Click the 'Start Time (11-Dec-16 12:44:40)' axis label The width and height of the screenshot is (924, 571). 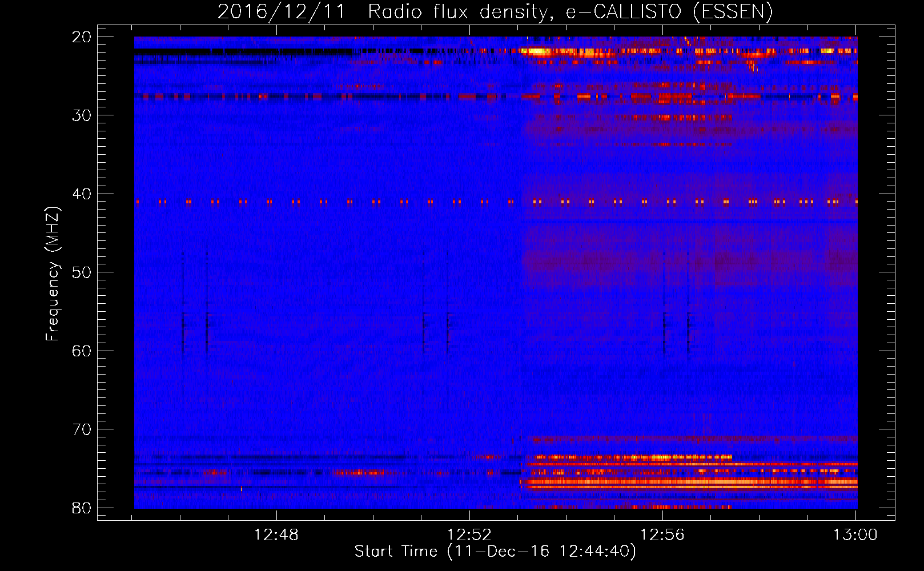[x=495, y=552]
